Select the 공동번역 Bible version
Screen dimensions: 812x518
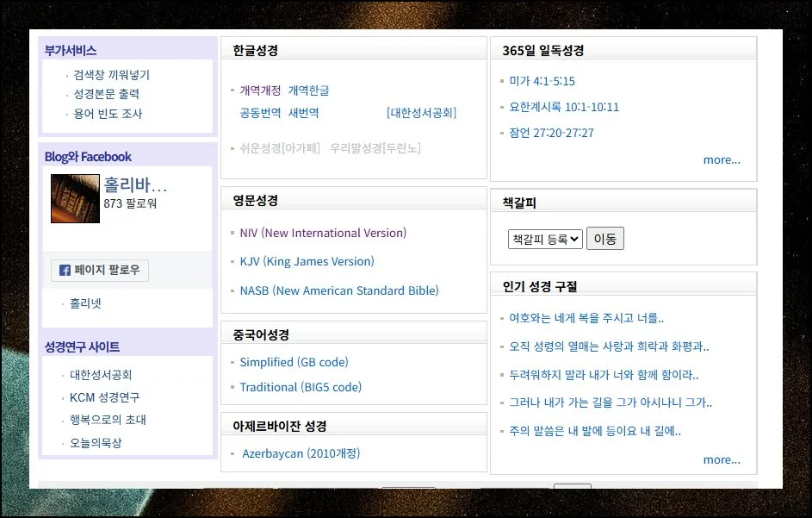[x=260, y=113]
